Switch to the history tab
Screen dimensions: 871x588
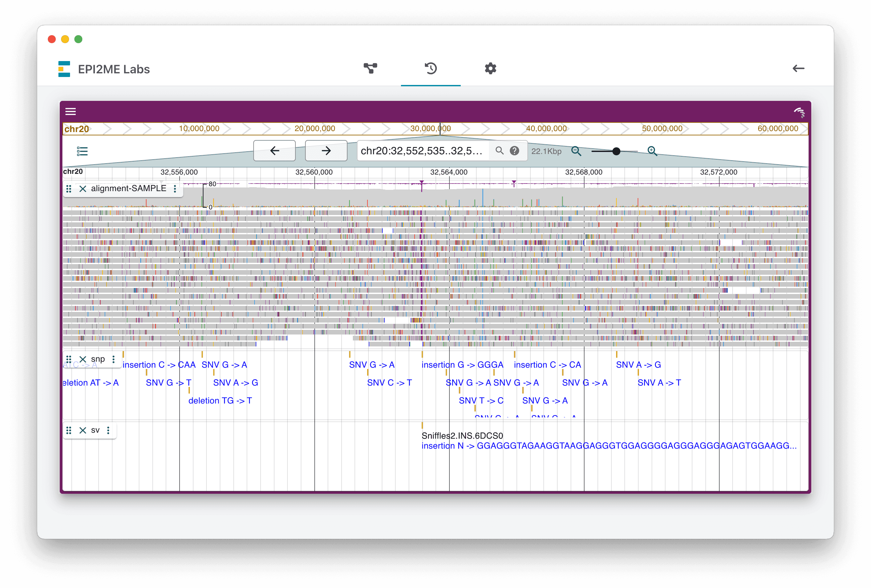coord(431,69)
